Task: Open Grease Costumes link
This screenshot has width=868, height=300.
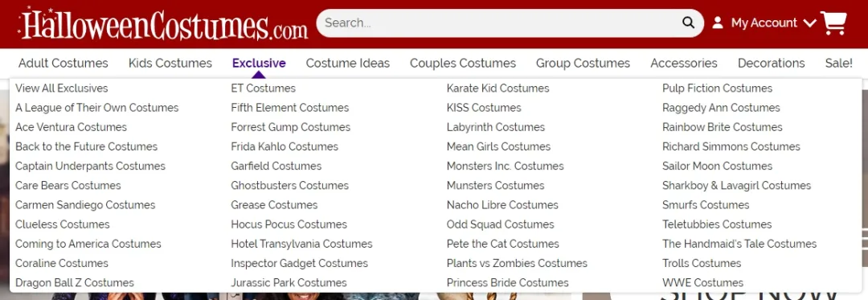Action: (x=274, y=205)
